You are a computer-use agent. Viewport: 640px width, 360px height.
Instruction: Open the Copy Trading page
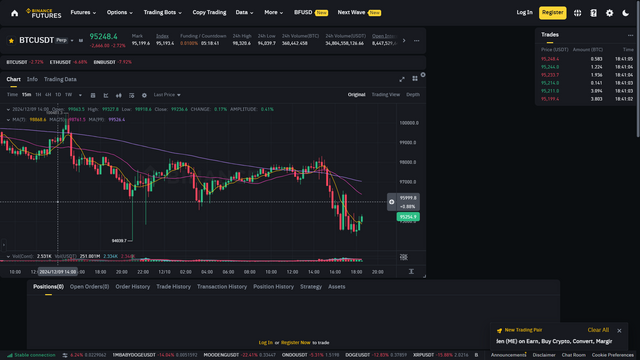click(209, 13)
